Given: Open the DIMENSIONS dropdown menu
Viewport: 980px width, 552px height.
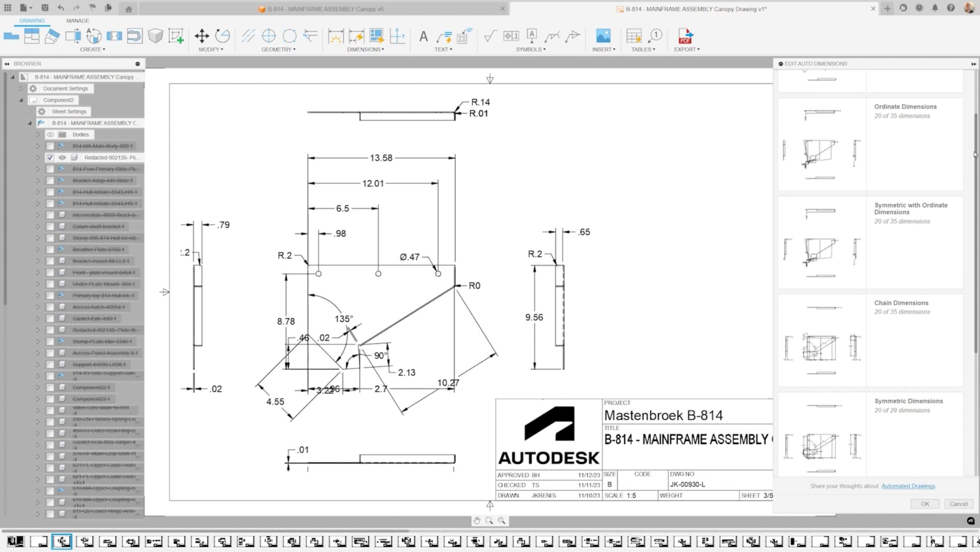Looking at the screenshot, I should [x=365, y=50].
